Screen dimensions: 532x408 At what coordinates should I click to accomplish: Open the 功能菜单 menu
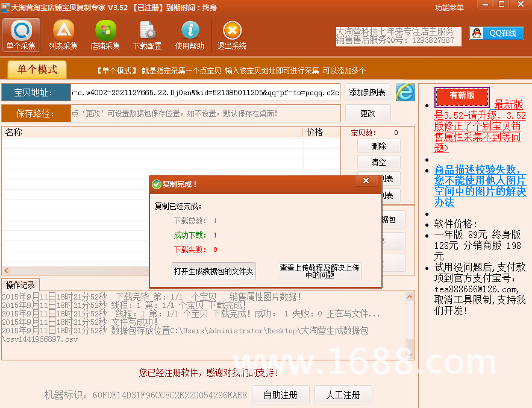tap(449, 7)
